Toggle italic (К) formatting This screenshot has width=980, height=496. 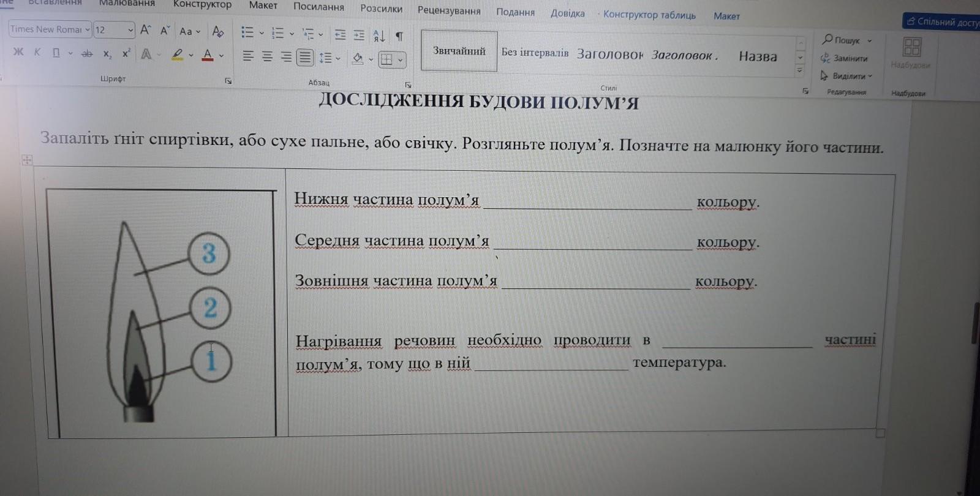37,53
